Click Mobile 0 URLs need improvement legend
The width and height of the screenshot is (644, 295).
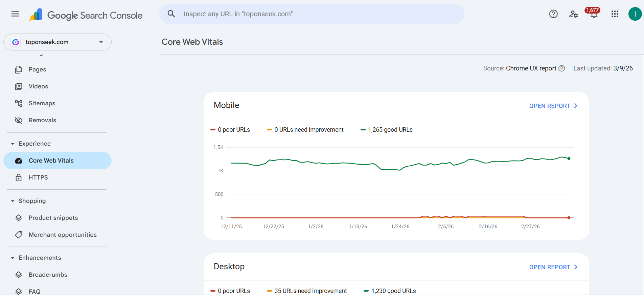305,130
